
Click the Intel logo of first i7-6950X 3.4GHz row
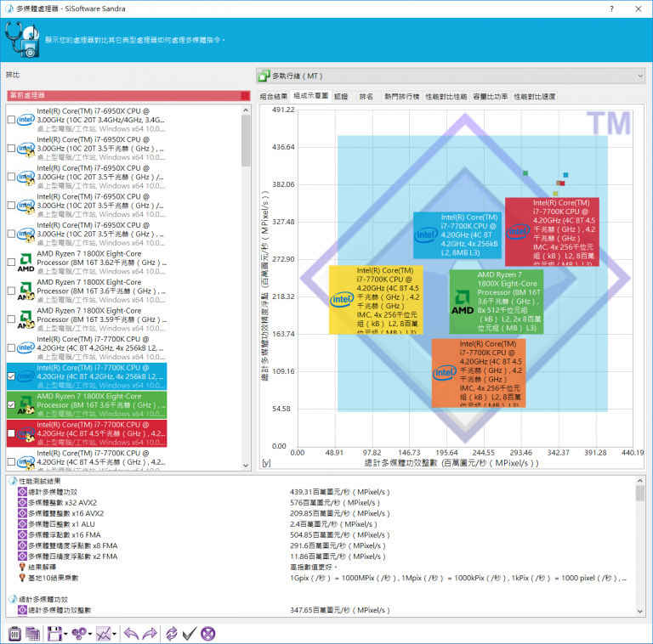click(x=26, y=120)
